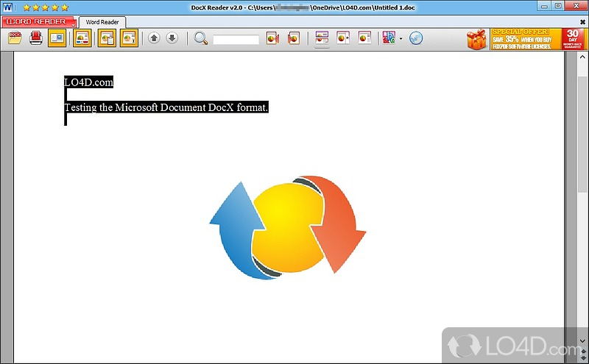Viewport: 589px width, 364px height.
Task: Click the magnifying glass search icon
Action: [201, 38]
